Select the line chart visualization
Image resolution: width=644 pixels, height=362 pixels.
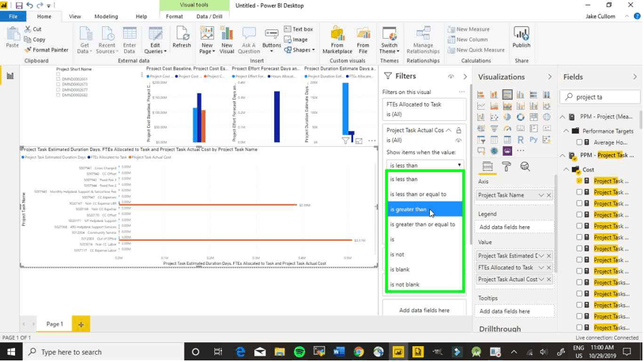(x=481, y=106)
